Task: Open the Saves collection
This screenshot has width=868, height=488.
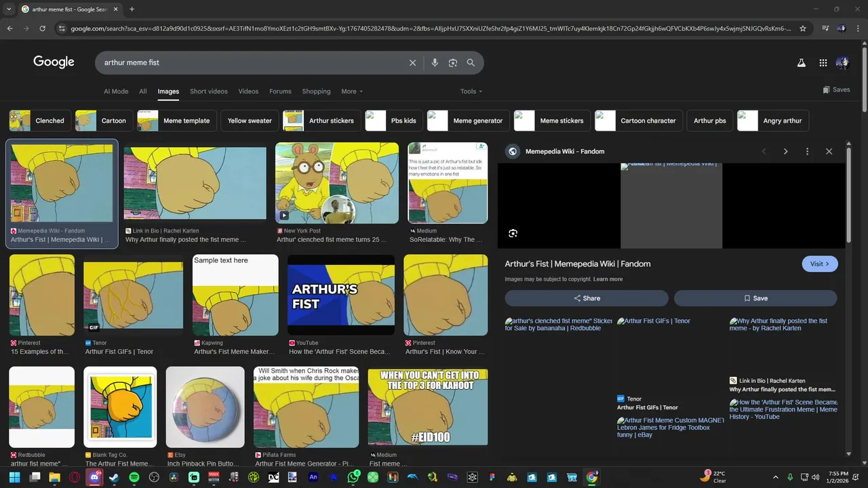Action: pyautogui.click(x=836, y=89)
